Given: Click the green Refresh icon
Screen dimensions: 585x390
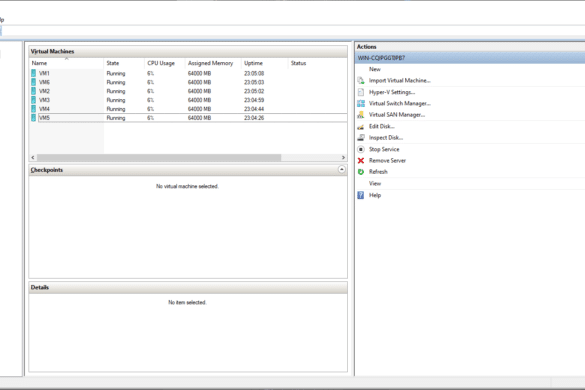Looking at the screenshot, I should (361, 172).
